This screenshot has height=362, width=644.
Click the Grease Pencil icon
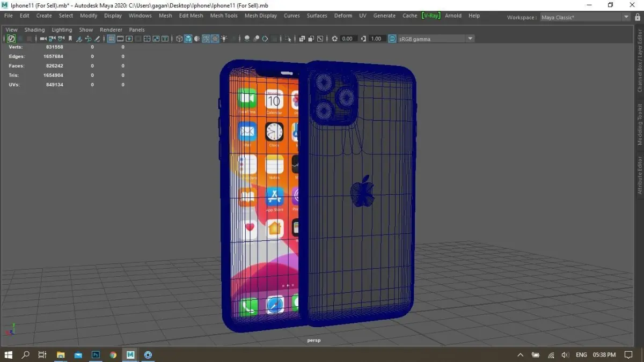[97, 39]
